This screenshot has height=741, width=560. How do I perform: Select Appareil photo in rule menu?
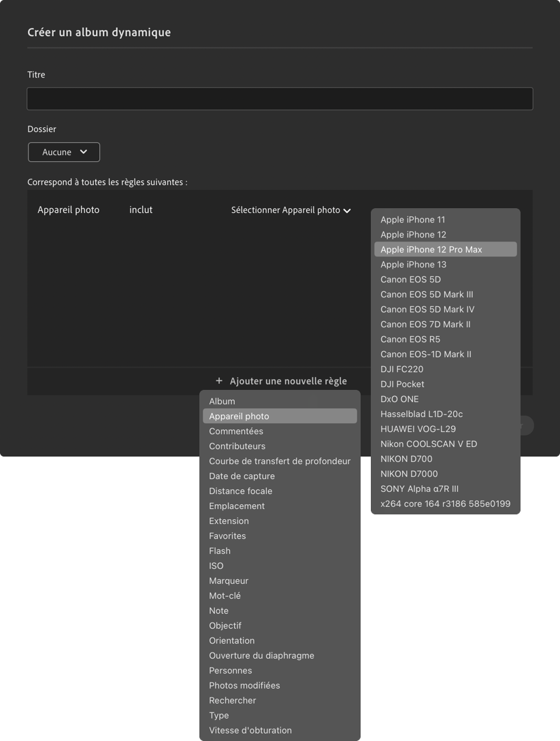coord(280,416)
